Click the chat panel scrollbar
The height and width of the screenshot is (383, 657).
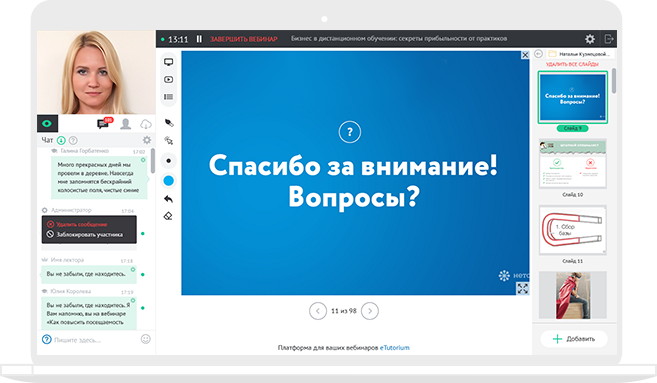(x=153, y=160)
